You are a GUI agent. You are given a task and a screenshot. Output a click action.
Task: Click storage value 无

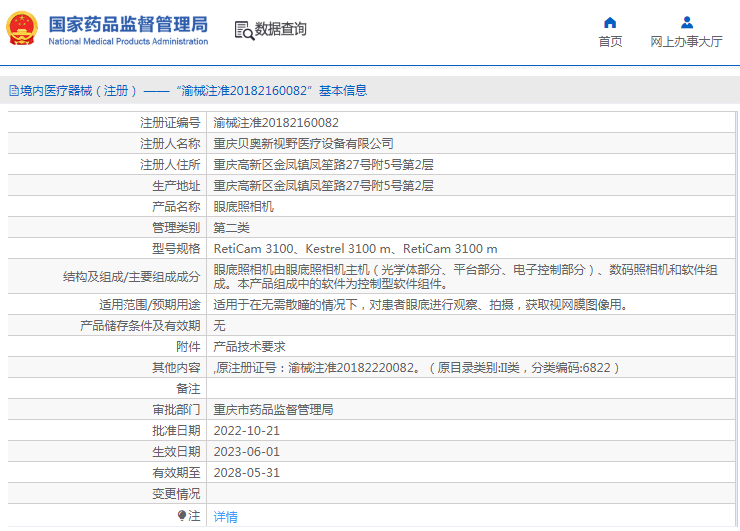(219, 326)
